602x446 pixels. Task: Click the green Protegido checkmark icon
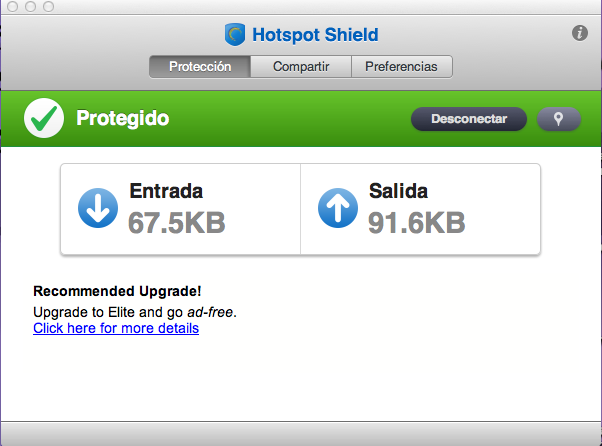coord(44,119)
